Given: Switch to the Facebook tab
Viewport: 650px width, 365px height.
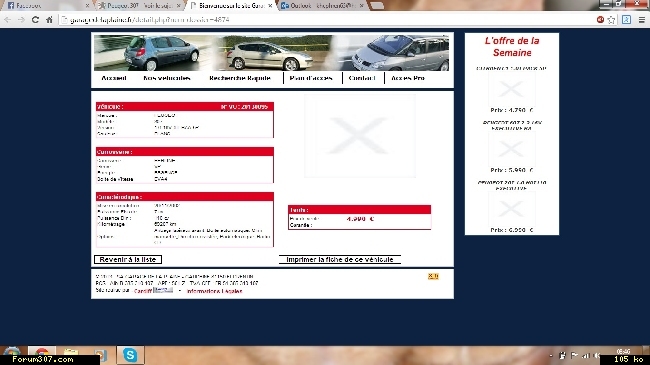Looking at the screenshot, I should click(x=25, y=6).
